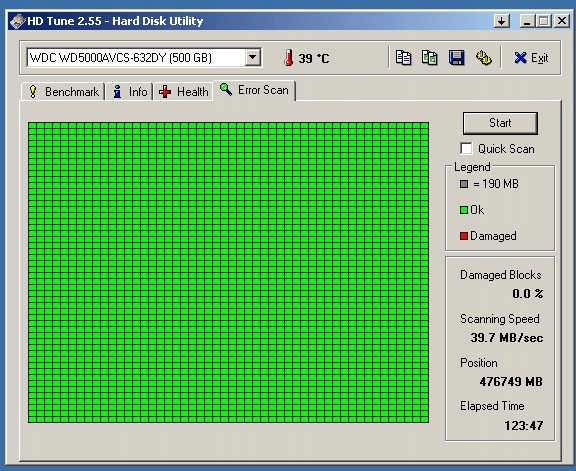Image resolution: width=576 pixels, height=471 pixels.
Task: Enable the Quick Scan checkbox
Action: point(466,148)
